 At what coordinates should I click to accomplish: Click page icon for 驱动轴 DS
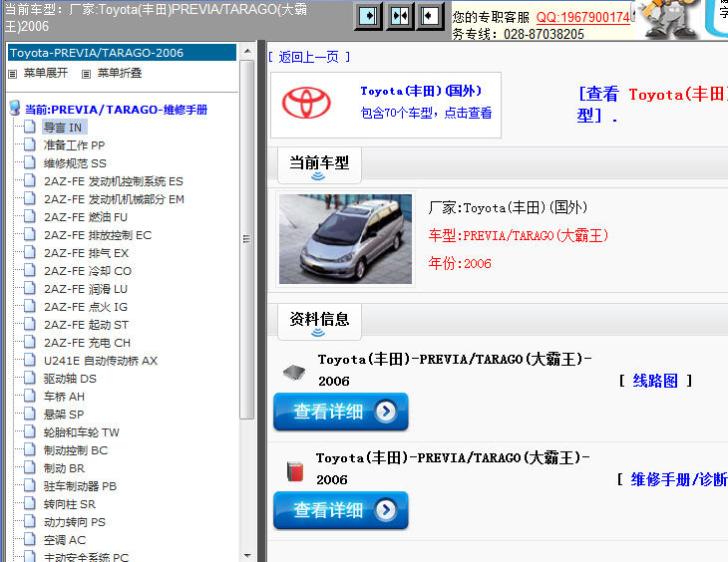(30, 379)
